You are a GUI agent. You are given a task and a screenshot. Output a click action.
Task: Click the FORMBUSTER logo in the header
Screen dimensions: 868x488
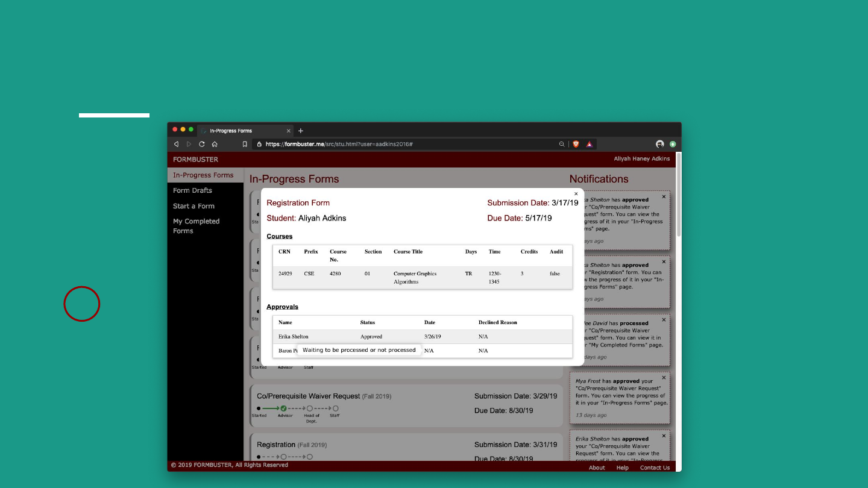click(195, 160)
